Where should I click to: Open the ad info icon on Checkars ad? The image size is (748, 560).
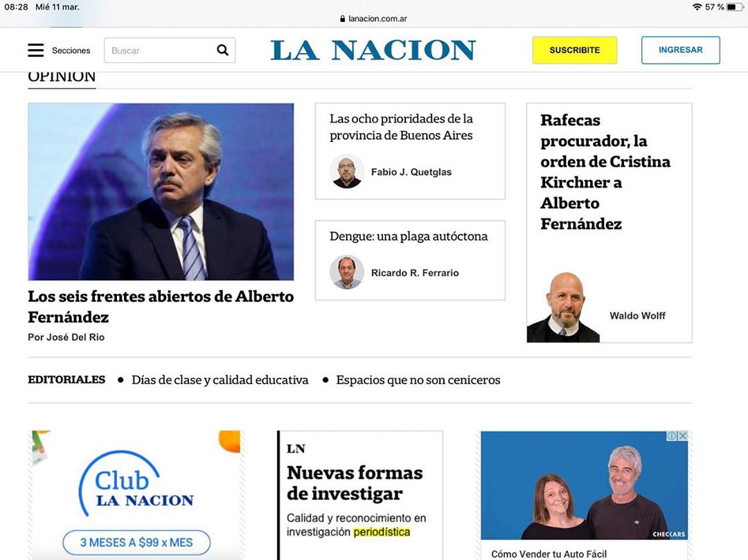(672, 436)
